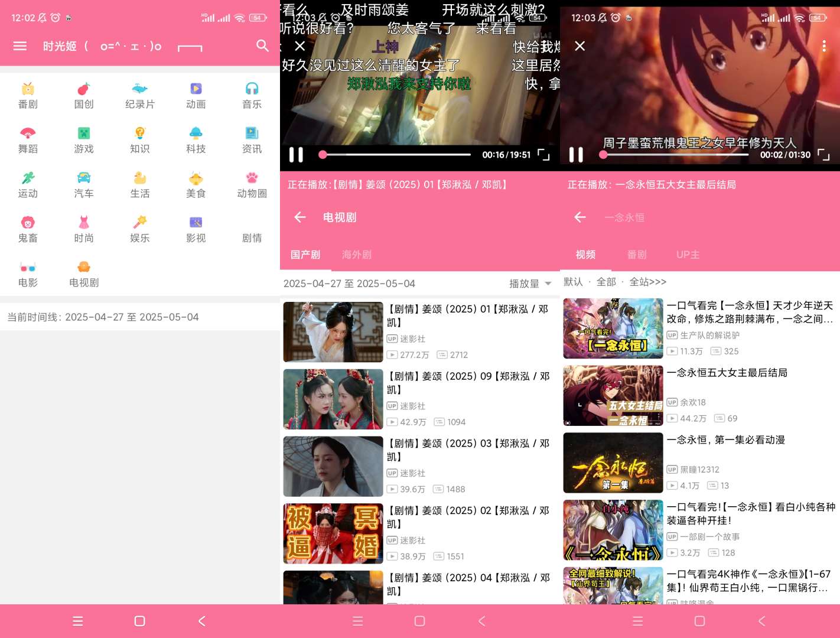Expand the 播放量 sort dropdown
The height and width of the screenshot is (638, 840).
pyautogui.click(x=530, y=284)
